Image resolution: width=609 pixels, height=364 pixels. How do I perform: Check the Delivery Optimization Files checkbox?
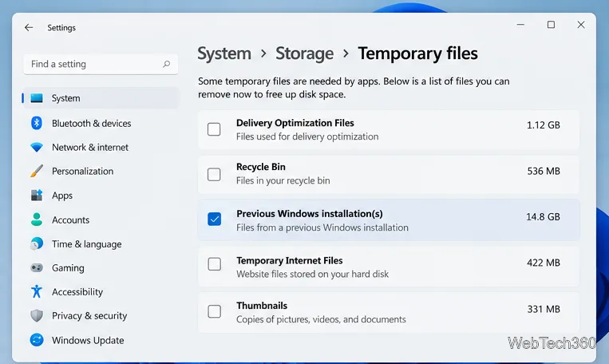click(214, 129)
